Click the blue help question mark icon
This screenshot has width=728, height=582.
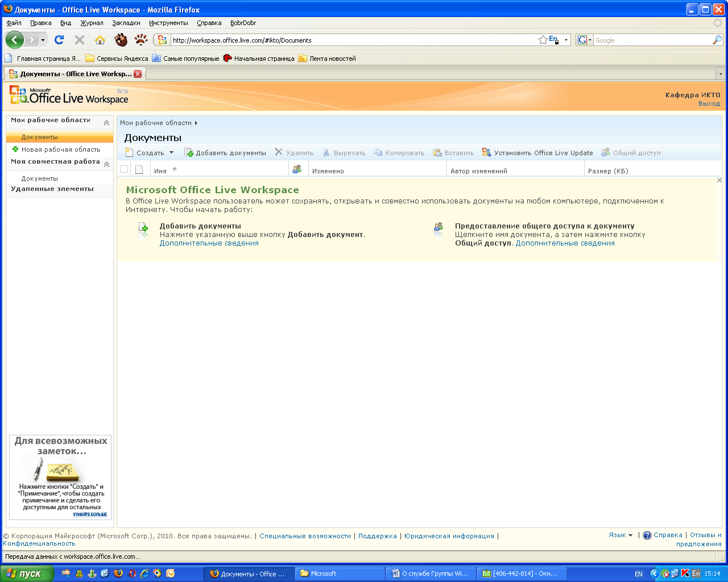[x=647, y=535]
